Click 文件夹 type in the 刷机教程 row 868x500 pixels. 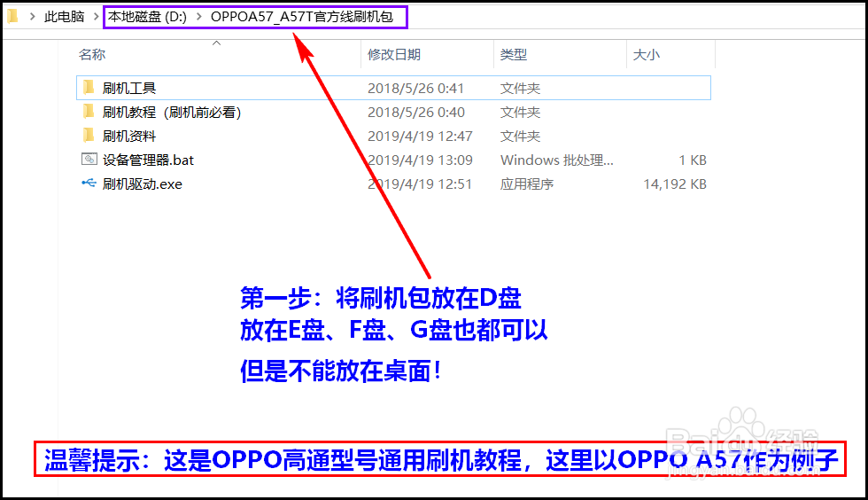click(521, 112)
